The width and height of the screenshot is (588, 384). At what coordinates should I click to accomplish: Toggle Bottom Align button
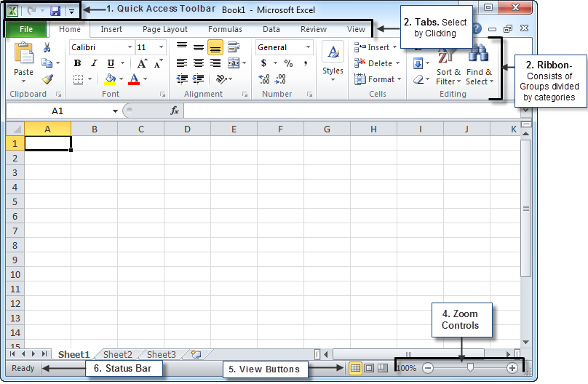(215, 47)
